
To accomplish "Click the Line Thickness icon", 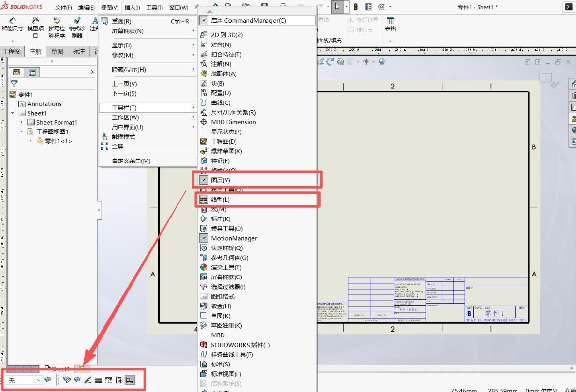I will [98, 380].
